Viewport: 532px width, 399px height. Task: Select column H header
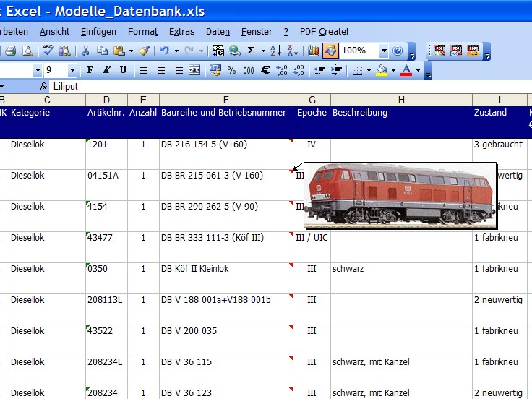[x=401, y=100]
